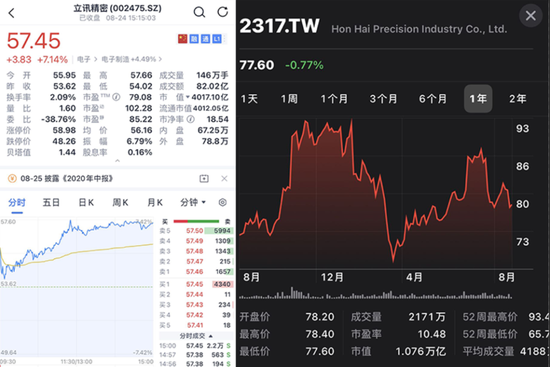
Task: Tap buy order 买5 at 57.41
Action: pyautogui.click(x=195, y=325)
